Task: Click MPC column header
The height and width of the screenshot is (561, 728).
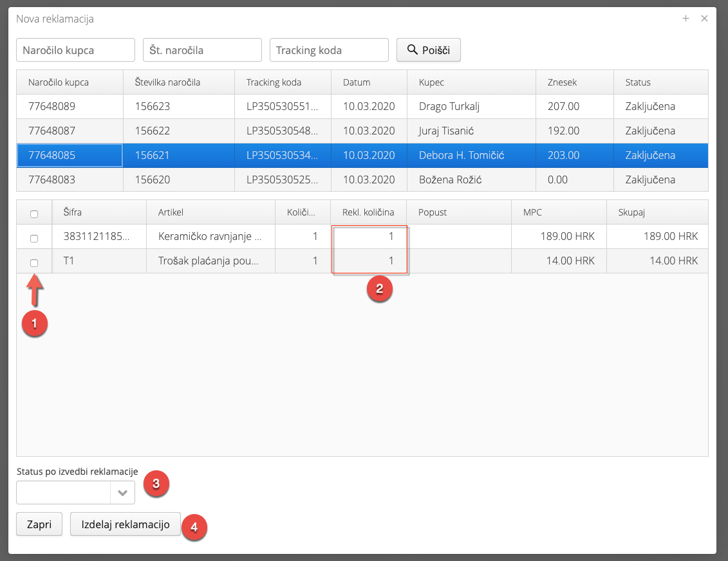Action: pyautogui.click(x=559, y=212)
